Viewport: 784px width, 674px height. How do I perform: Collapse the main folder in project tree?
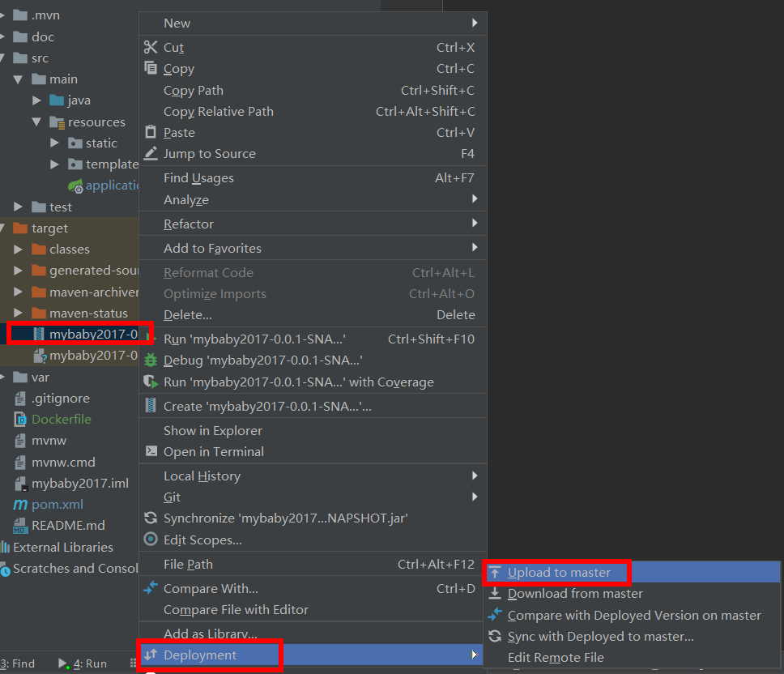pyautogui.click(x=19, y=79)
